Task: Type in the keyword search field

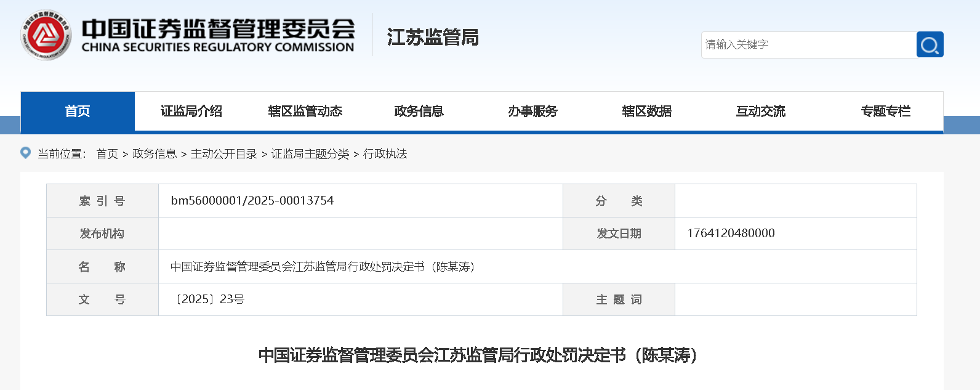Action: (808, 44)
